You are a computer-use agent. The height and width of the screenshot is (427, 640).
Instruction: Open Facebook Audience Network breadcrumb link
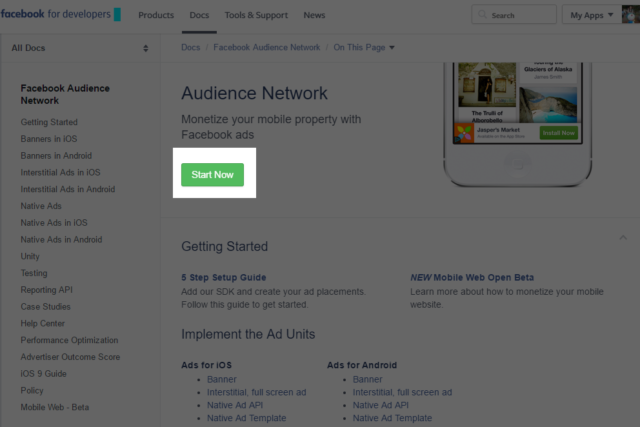(267, 47)
